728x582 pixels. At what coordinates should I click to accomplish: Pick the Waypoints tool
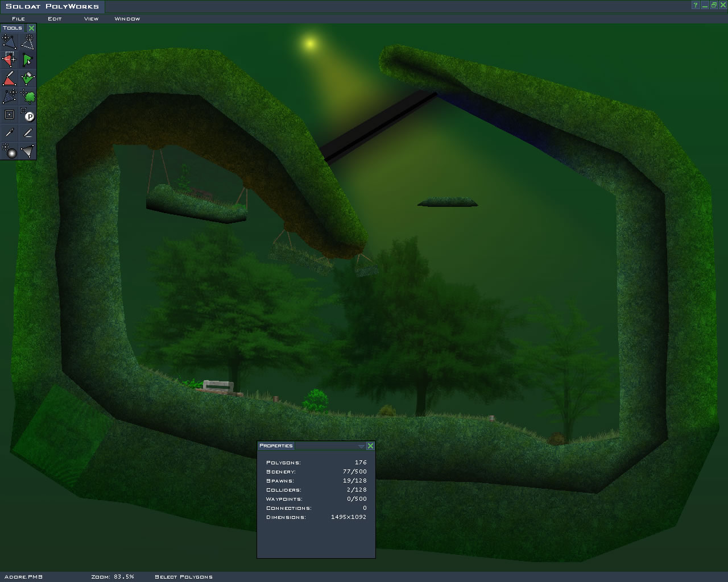(9, 115)
